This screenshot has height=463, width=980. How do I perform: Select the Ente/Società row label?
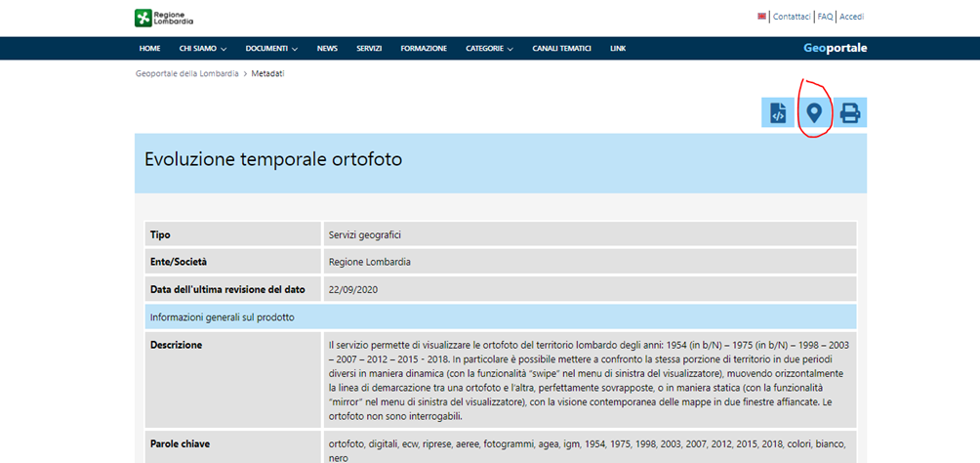point(178,262)
